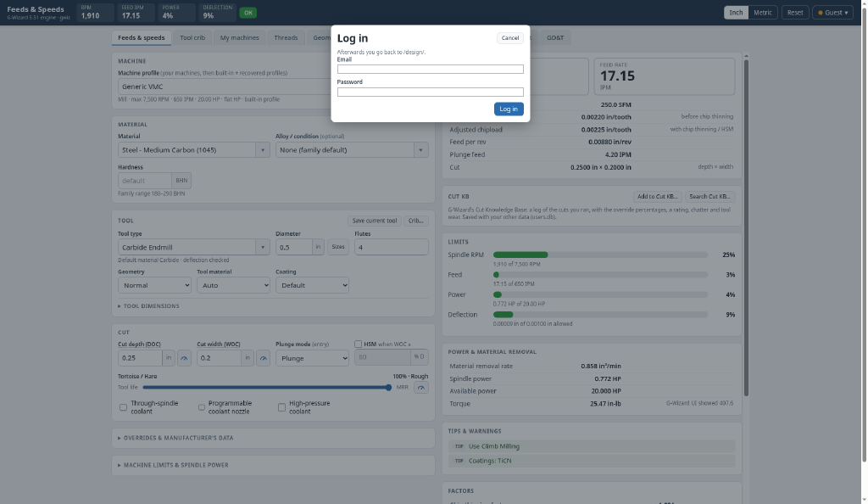Click the Diameter input field

coord(294,247)
